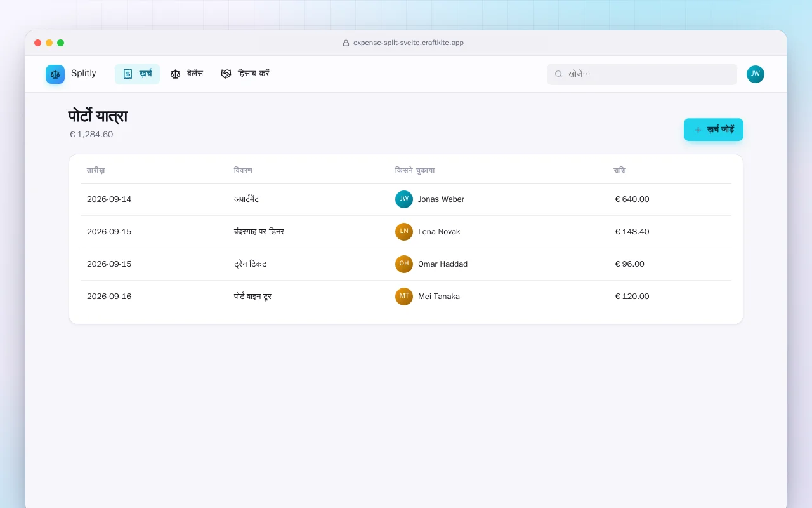
Task: Click the किसने चुकाया column header
Action: (415, 170)
